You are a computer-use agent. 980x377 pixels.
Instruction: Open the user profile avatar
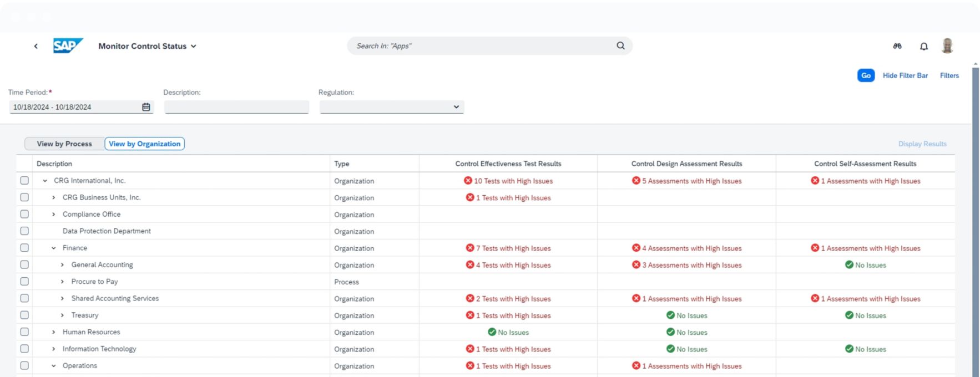(x=947, y=46)
